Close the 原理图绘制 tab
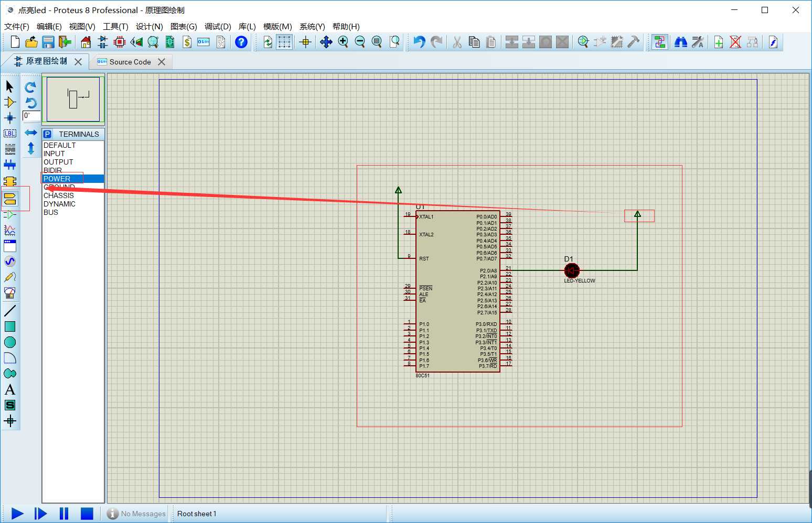 pyautogui.click(x=78, y=62)
